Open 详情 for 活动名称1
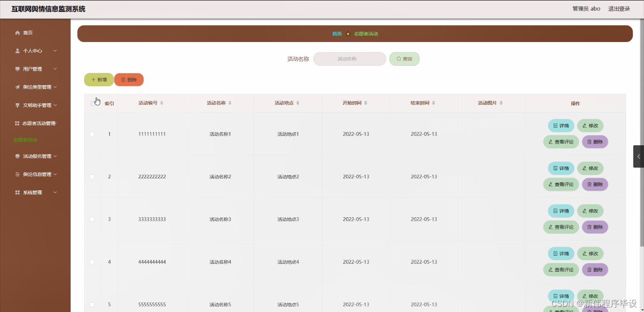The height and width of the screenshot is (312, 644). coord(561,126)
